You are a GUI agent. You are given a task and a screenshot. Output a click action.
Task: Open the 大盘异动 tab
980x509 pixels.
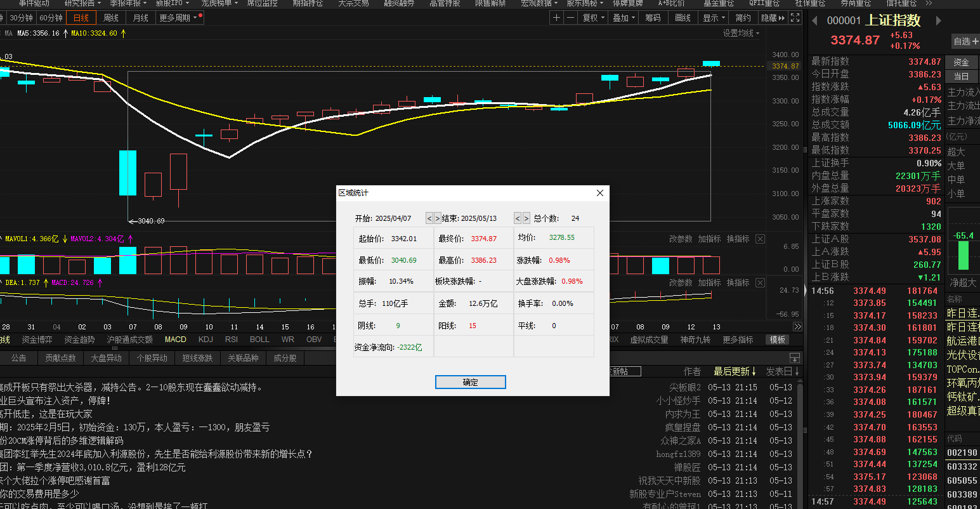pos(106,358)
